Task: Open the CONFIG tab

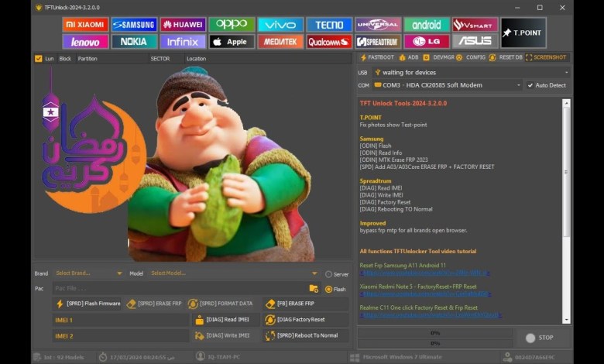Action: point(472,57)
